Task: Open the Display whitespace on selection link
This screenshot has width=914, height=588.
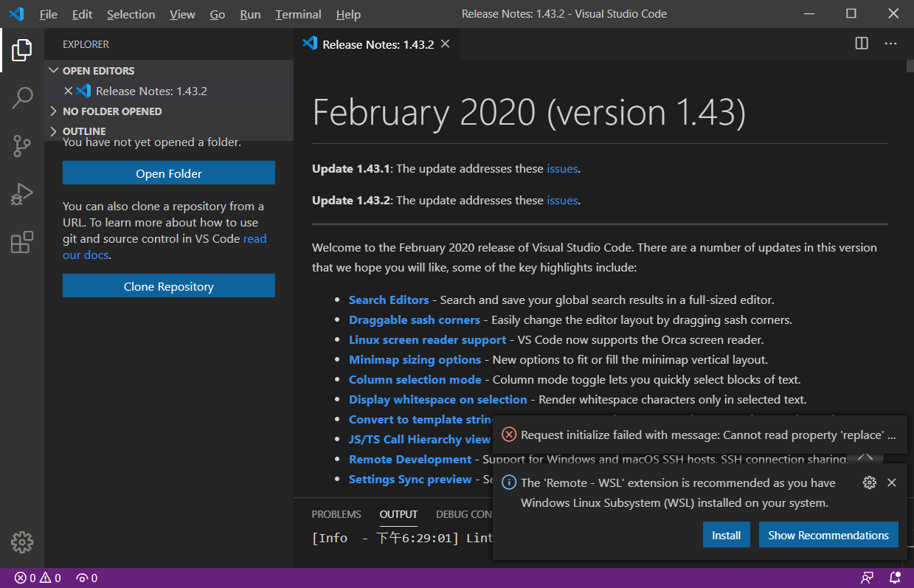Action: 438,399
